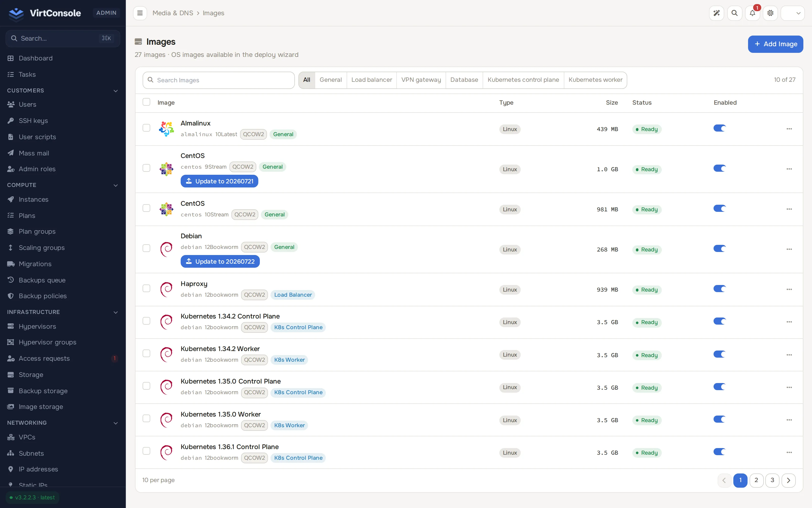Tick the Almalinux row checkbox
The height and width of the screenshot is (508, 812).
click(x=146, y=128)
